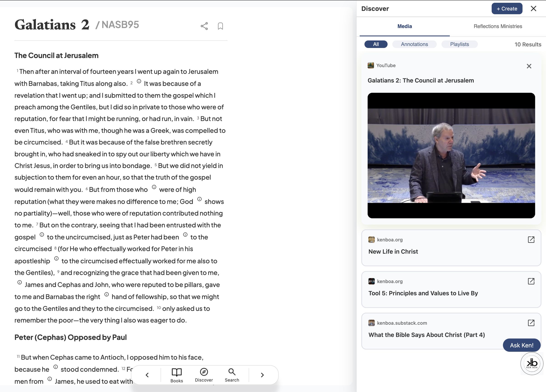Open 'Tool 5: Principles and Values to Live By'
The height and width of the screenshot is (392, 546).
click(451, 289)
